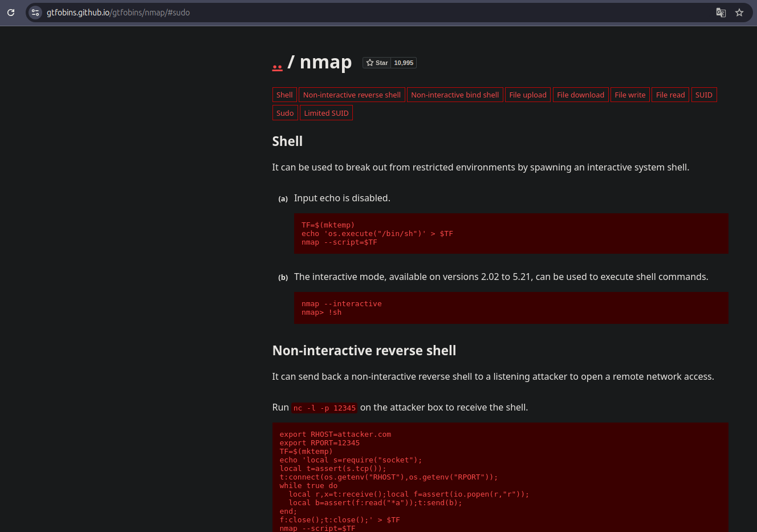Image resolution: width=757 pixels, height=532 pixels.
Task: Click the GitHub Star button
Action: [377, 63]
